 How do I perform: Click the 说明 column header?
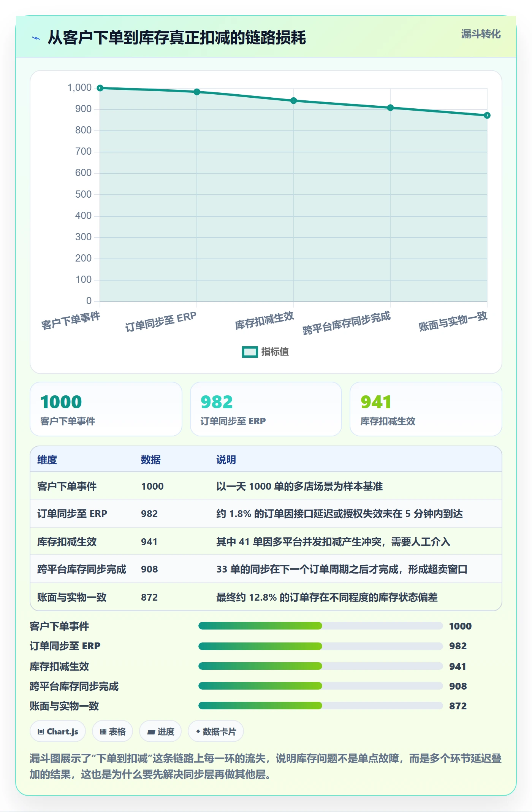tap(226, 460)
